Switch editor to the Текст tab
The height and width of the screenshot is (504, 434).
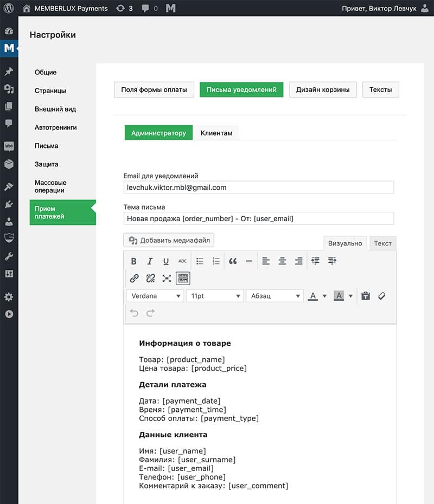382,243
